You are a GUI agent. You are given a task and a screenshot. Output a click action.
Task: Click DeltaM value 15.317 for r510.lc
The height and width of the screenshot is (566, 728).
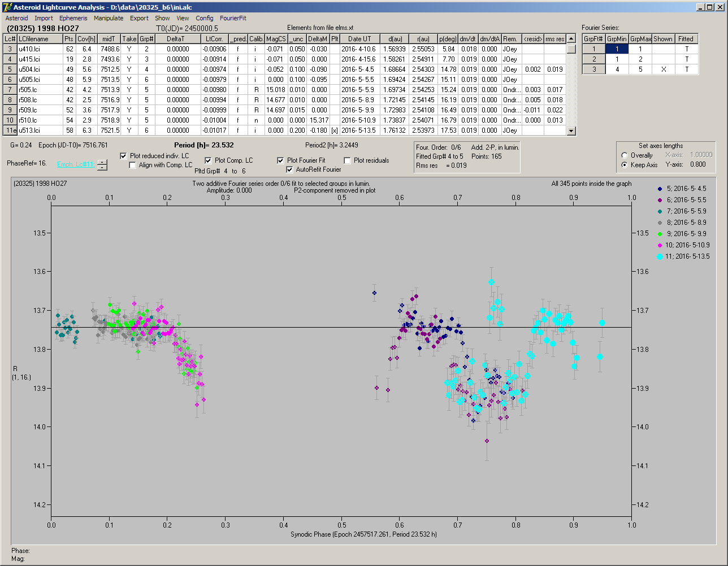[318, 120]
